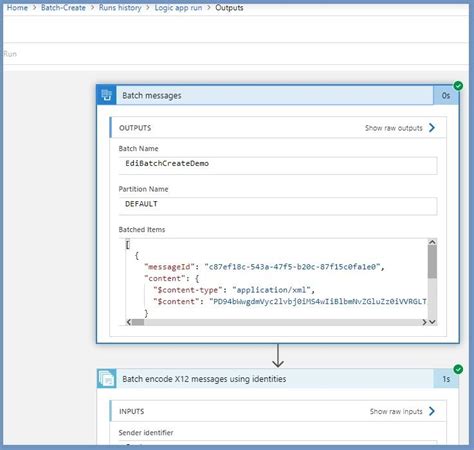Click the Batch messages trigger icon
Screen dimensions: 474x450
pos(106,95)
